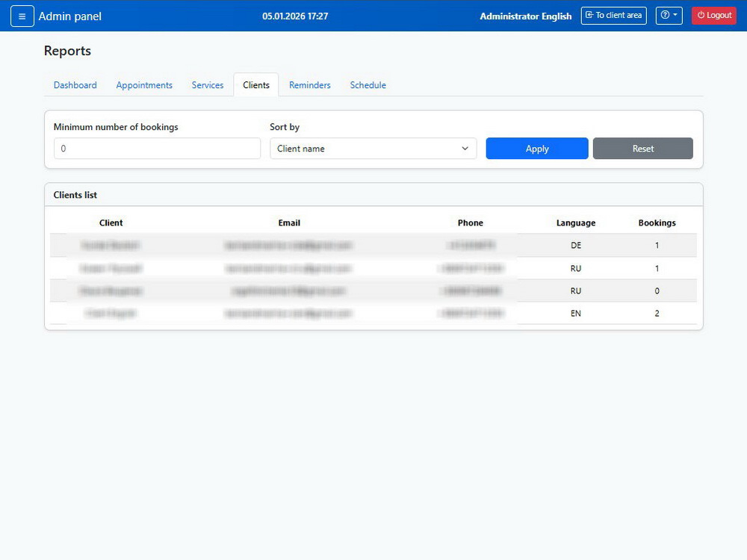Click the Client column header
747x560 pixels.
click(111, 223)
